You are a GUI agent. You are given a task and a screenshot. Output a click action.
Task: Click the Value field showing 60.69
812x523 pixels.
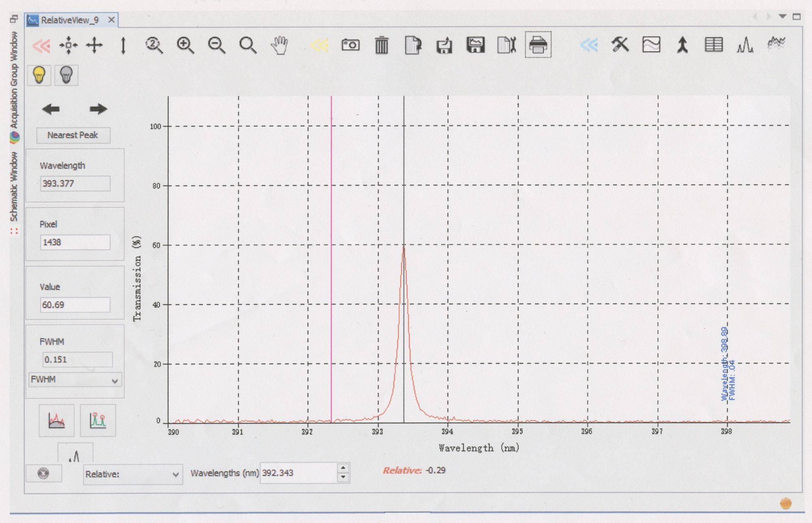[75, 305]
